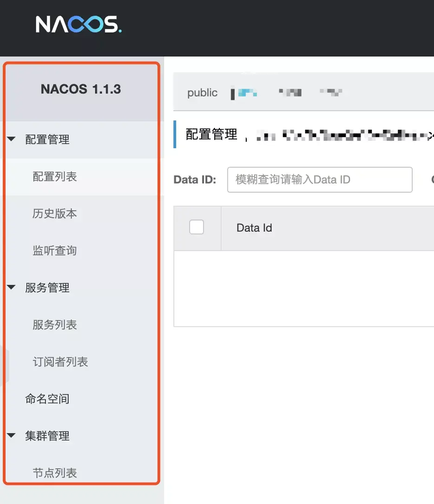Select the 配置管理 parent menu label
434x504 pixels.
pos(47,139)
